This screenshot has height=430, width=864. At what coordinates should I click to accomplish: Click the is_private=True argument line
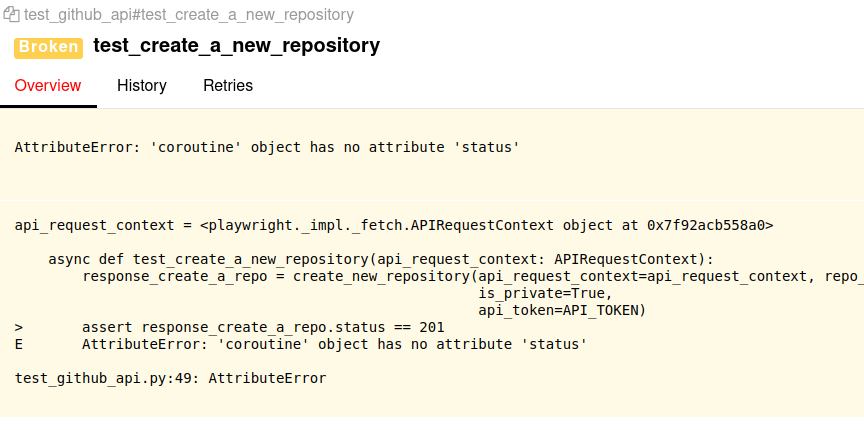[543, 293]
